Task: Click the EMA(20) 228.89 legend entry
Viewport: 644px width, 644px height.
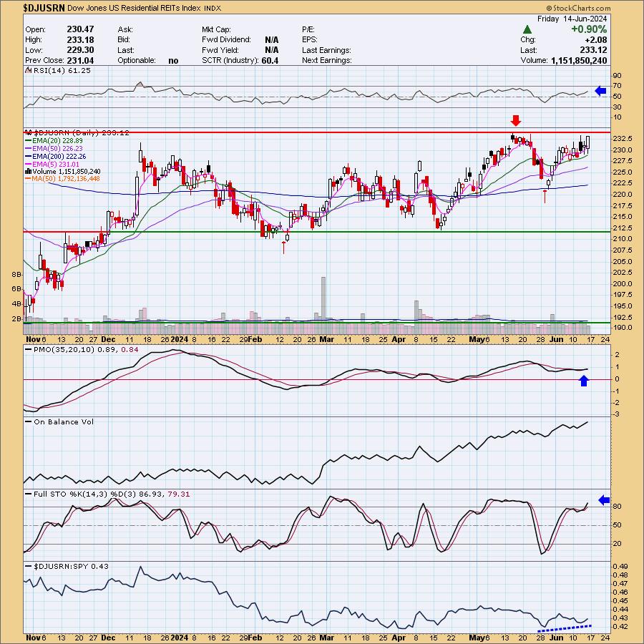Action: tap(57, 140)
